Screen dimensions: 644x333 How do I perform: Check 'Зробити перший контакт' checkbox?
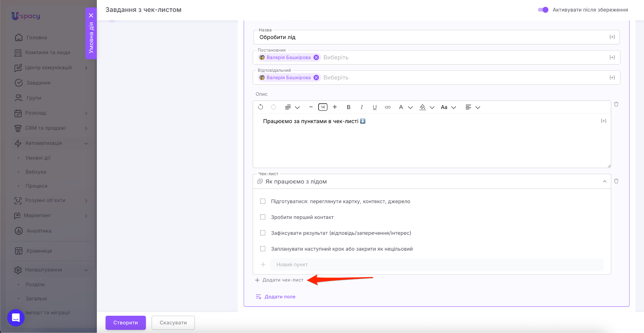click(x=263, y=217)
